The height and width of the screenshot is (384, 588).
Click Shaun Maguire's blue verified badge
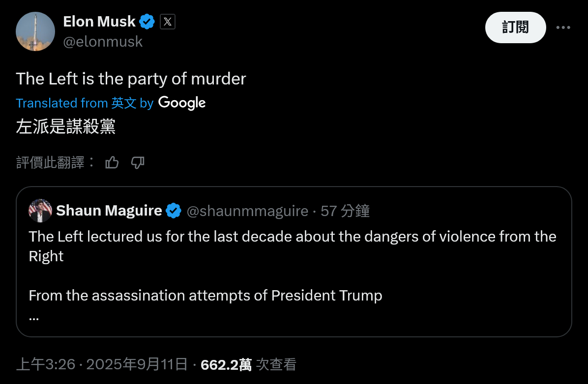pyautogui.click(x=173, y=211)
